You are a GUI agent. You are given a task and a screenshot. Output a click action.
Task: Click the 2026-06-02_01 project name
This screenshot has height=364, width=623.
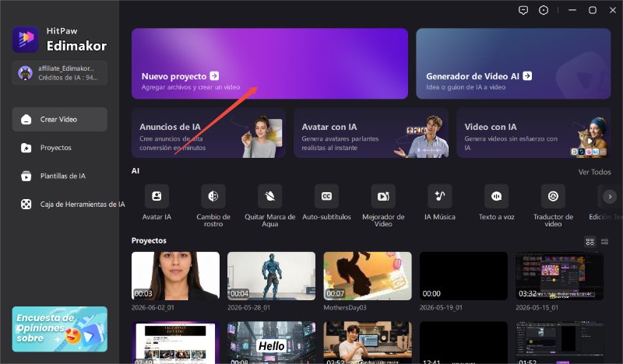tap(153, 308)
